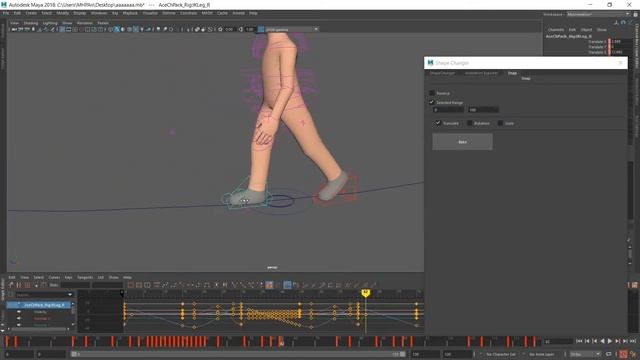Select the Insert Keys tool in Graph Editor
640x360 pixels.
19,285
